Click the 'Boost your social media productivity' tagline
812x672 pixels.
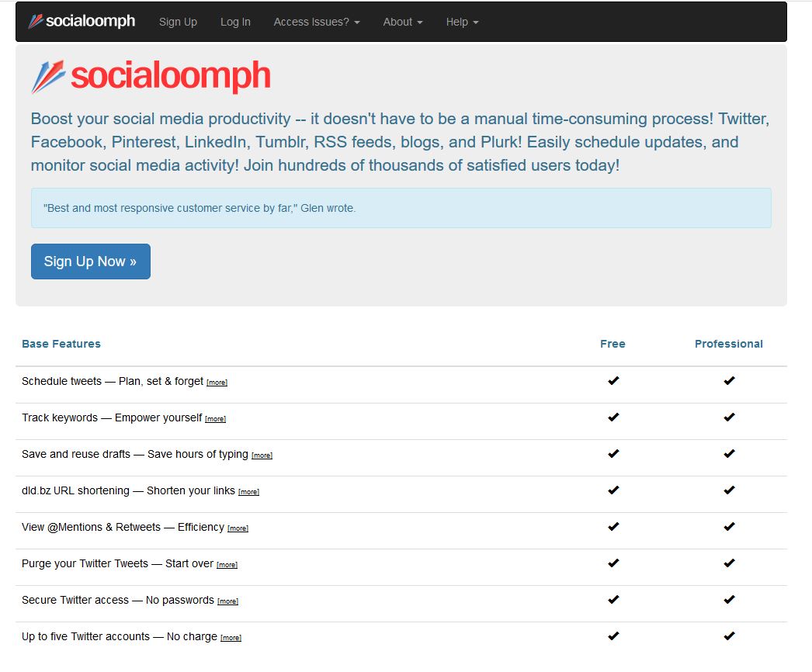click(400, 142)
